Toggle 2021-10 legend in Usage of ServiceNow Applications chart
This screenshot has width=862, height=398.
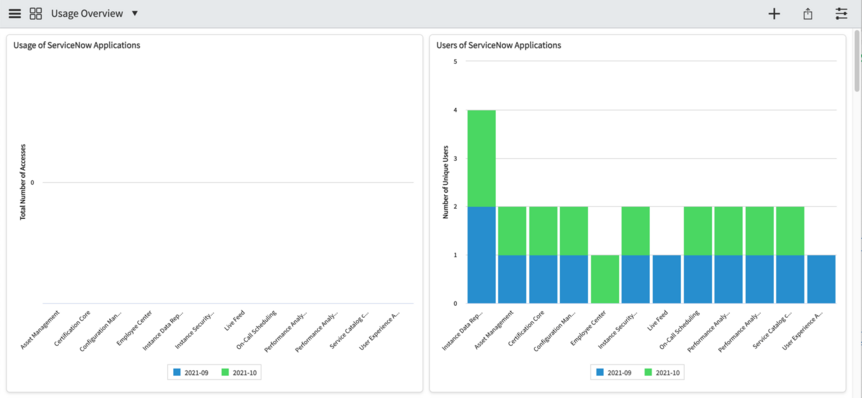[239, 373]
